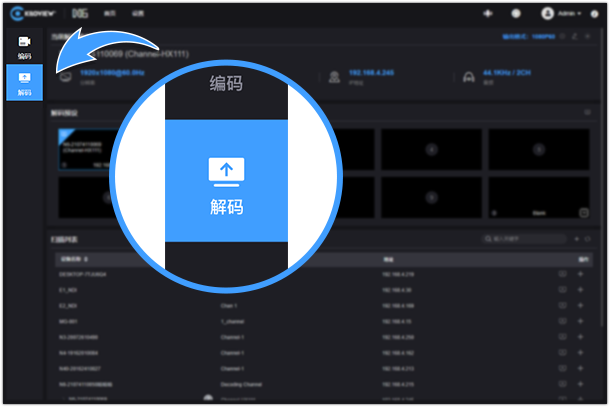Viewport: 610px width, 407px height.
Task: Add the 1_channel source row with plus
Action: [x=580, y=321]
